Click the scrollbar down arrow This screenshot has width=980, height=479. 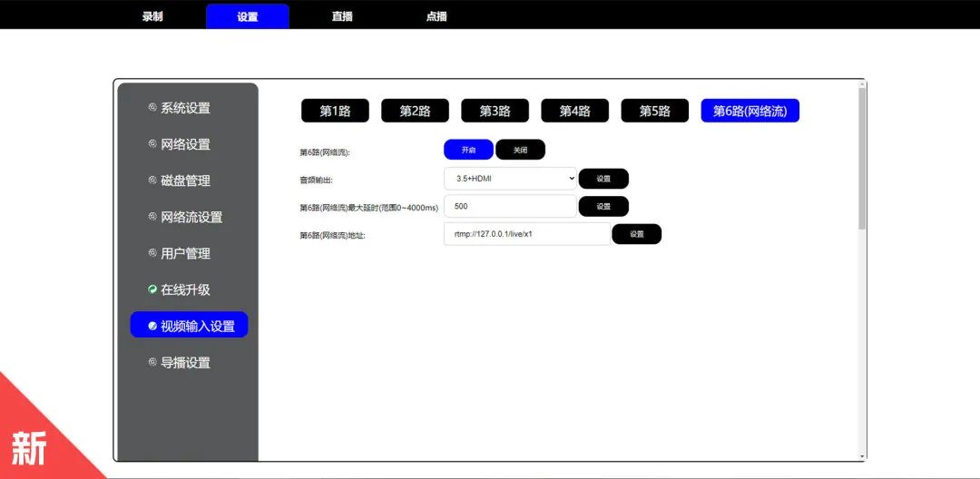tap(863, 457)
